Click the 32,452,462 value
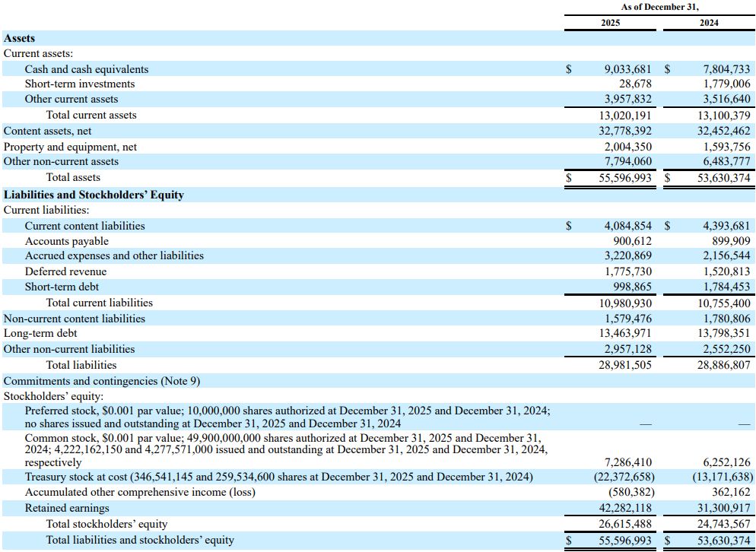Viewport: 756px width, 552px height. (x=724, y=131)
